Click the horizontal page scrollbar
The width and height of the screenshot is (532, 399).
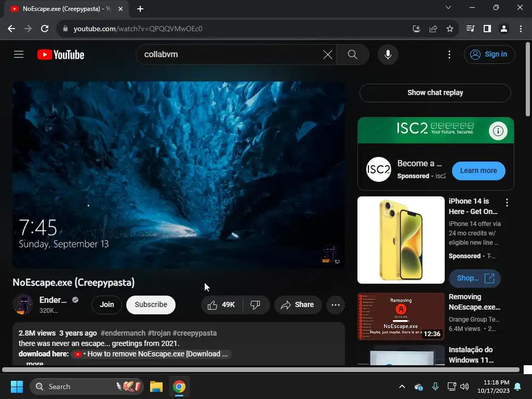(x=261, y=369)
